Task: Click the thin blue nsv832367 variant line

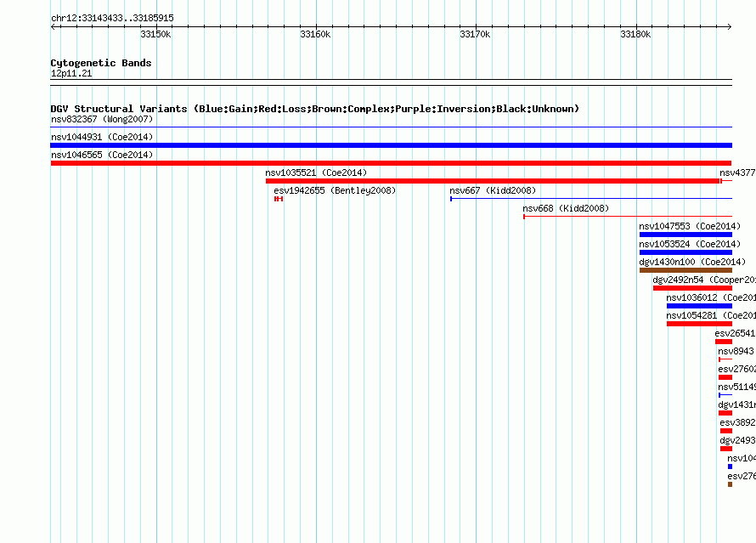Action: coord(391,127)
